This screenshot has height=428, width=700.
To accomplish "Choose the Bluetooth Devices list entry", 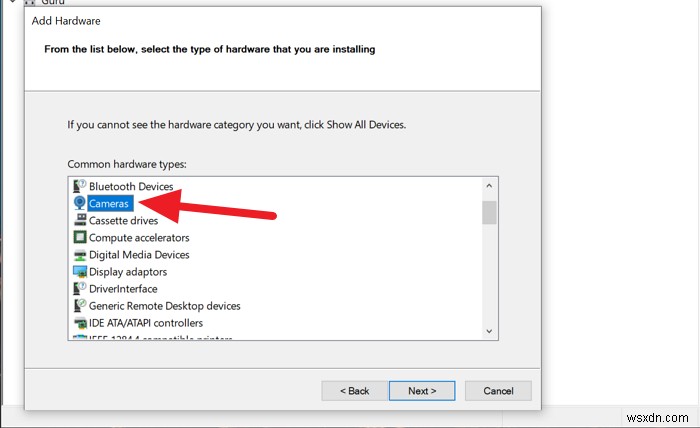I will 131,186.
